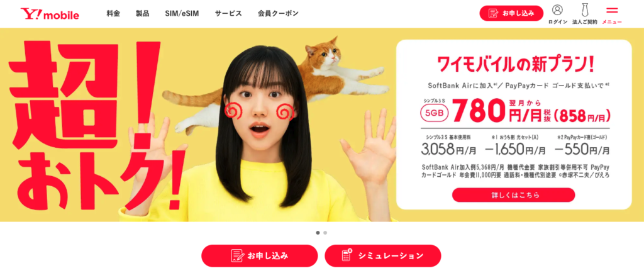
Task: Click the 詳しくはこちら button
Action: click(513, 195)
